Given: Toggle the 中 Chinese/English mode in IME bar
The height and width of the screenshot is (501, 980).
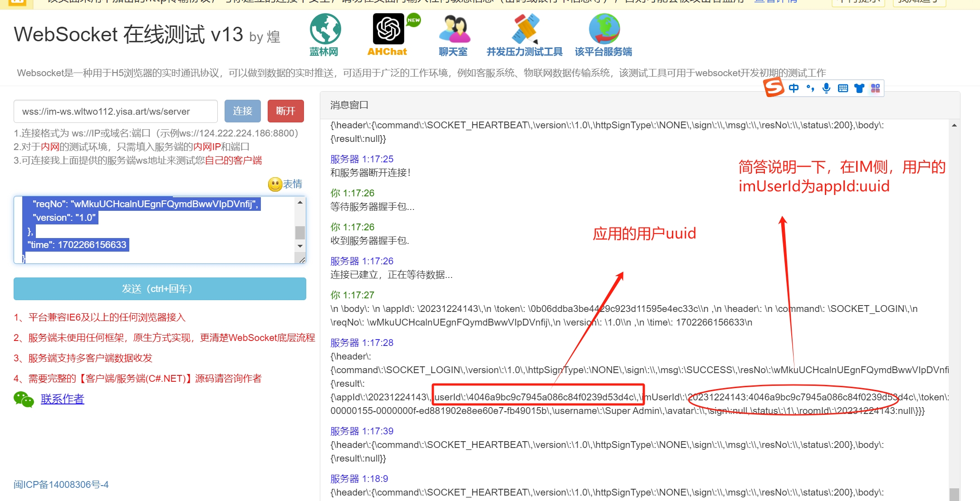Looking at the screenshot, I should [794, 88].
